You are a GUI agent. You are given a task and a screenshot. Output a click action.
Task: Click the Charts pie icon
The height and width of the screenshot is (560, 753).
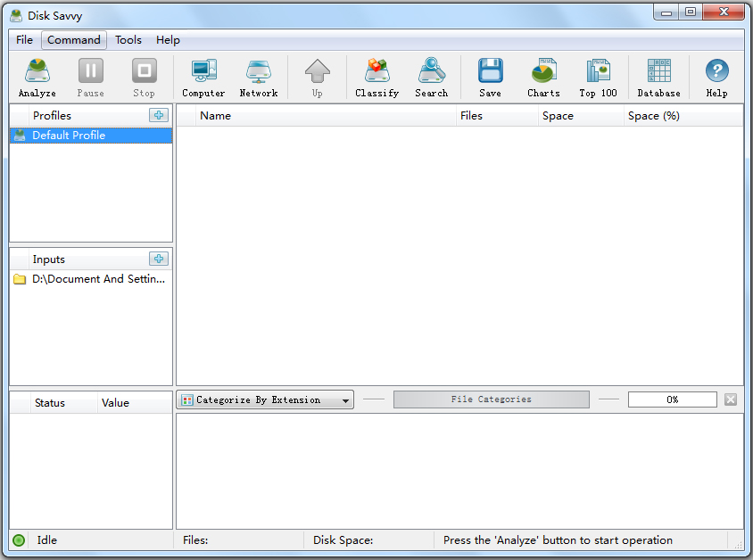point(542,77)
